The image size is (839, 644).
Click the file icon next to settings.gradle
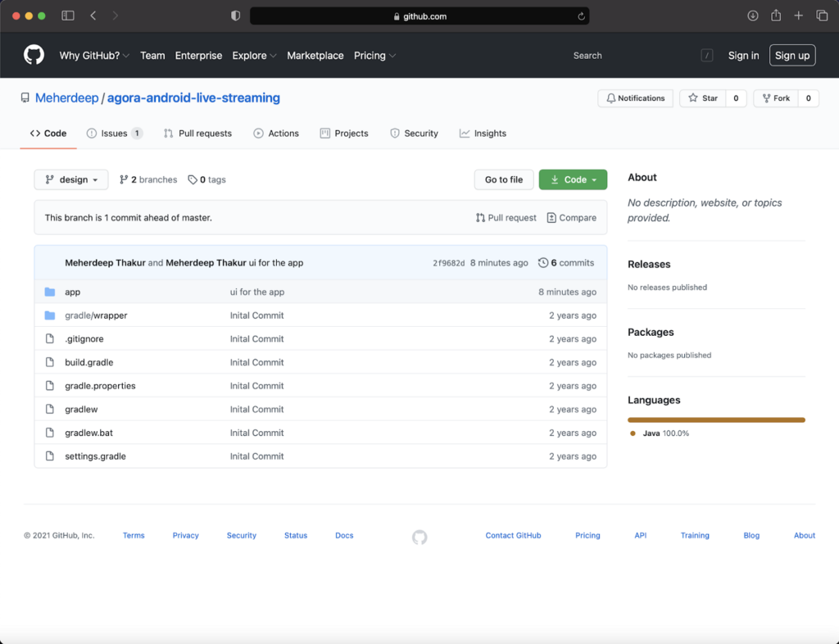click(50, 456)
